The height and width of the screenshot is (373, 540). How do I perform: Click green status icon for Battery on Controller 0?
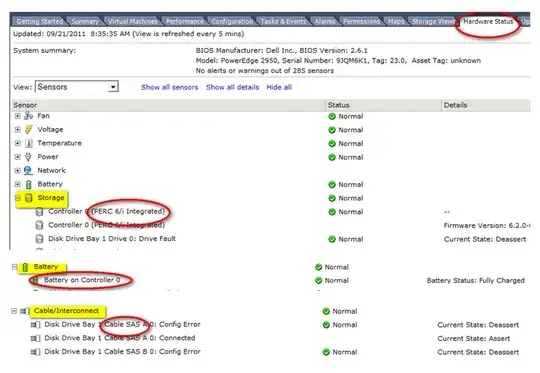click(319, 281)
